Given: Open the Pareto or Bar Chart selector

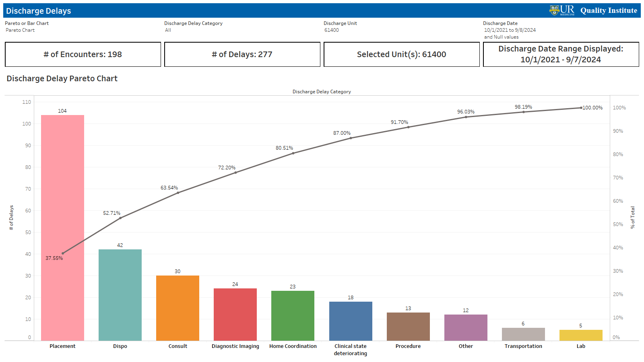Looking at the screenshot, I should tap(20, 30).
